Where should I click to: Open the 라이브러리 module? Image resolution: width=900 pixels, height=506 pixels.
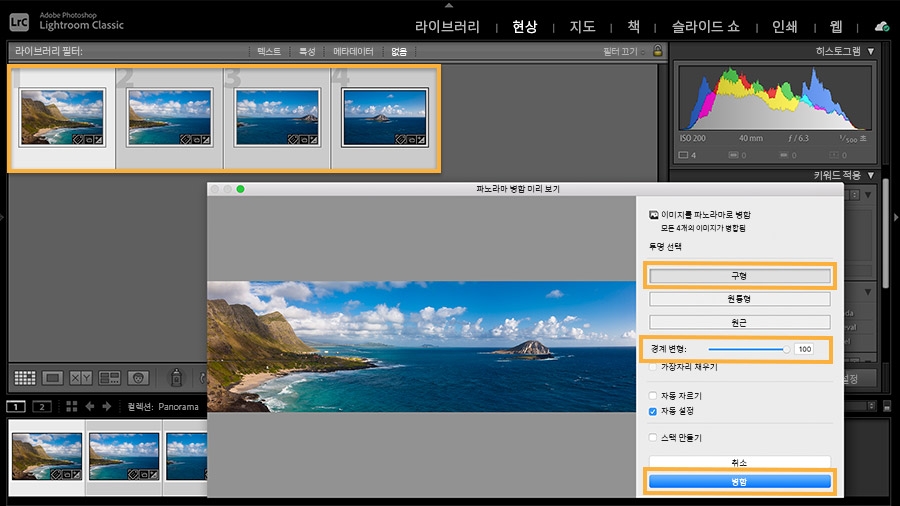click(x=447, y=26)
